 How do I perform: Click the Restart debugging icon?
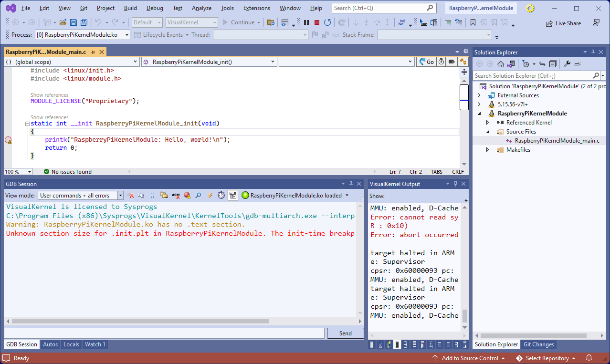[327, 22]
